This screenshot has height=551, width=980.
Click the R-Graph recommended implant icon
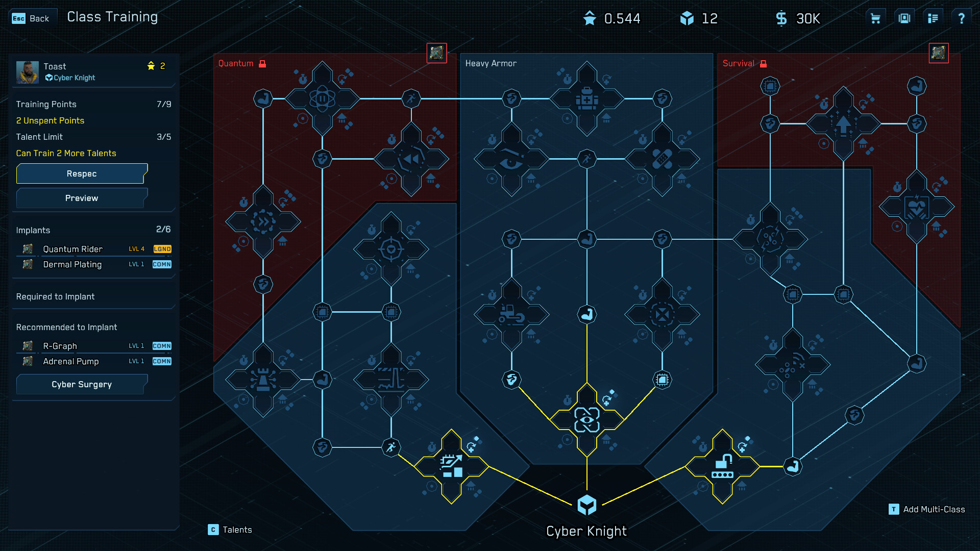pos(28,346)
